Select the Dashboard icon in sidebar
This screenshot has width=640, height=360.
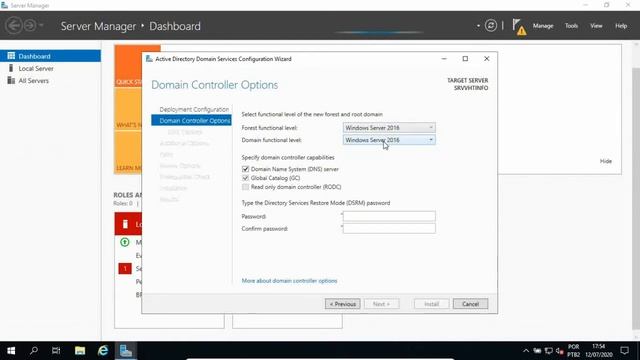click(x=11, y=56)
